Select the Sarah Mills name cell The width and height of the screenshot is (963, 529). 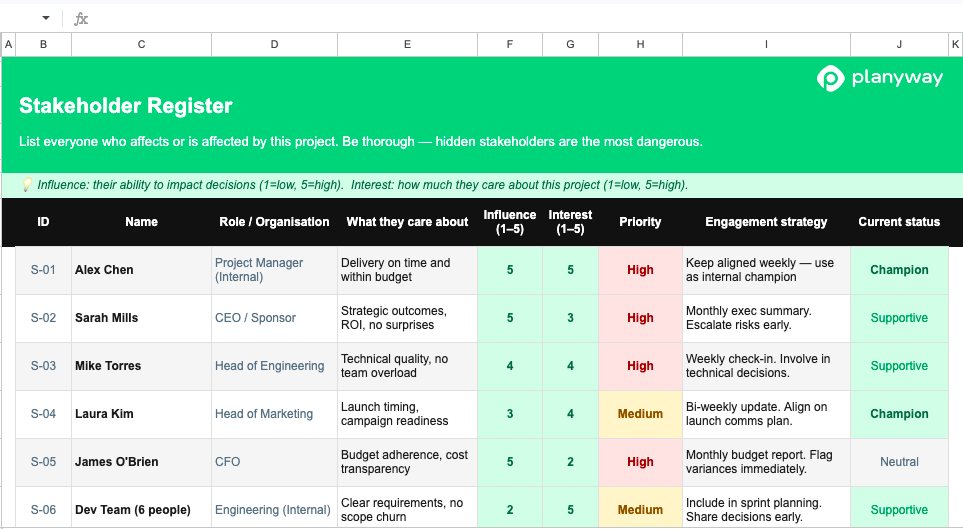pyautogui.click(x=141, y=318)
